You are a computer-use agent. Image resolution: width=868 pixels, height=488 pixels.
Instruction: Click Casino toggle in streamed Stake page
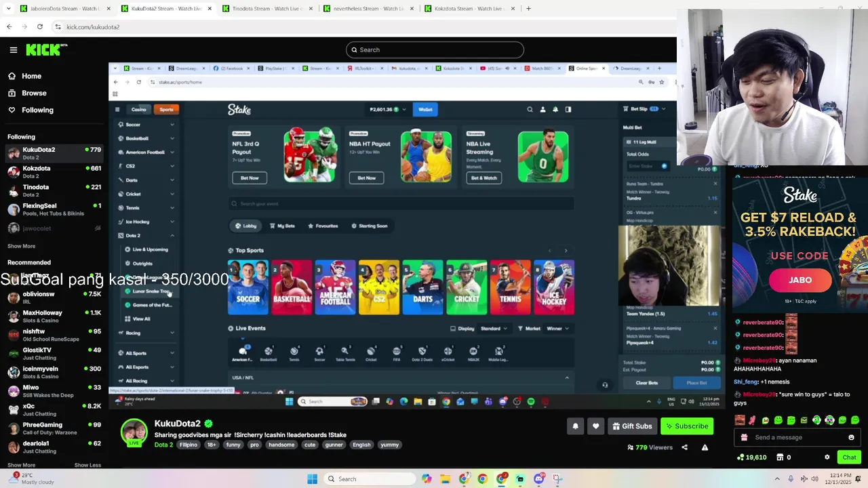tap(139, 109)
